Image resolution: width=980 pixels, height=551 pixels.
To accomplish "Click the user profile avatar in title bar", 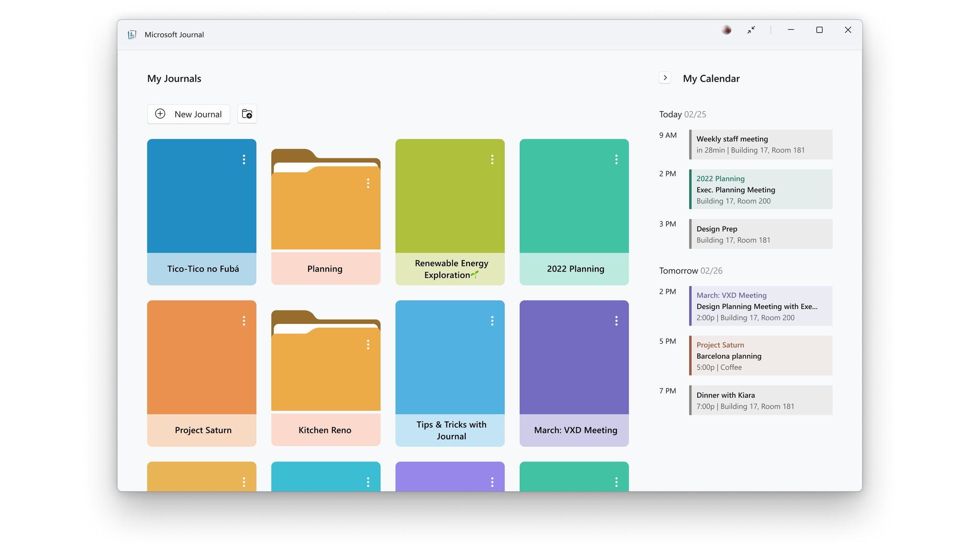I will pyautogui.click(x=726, y=30).
